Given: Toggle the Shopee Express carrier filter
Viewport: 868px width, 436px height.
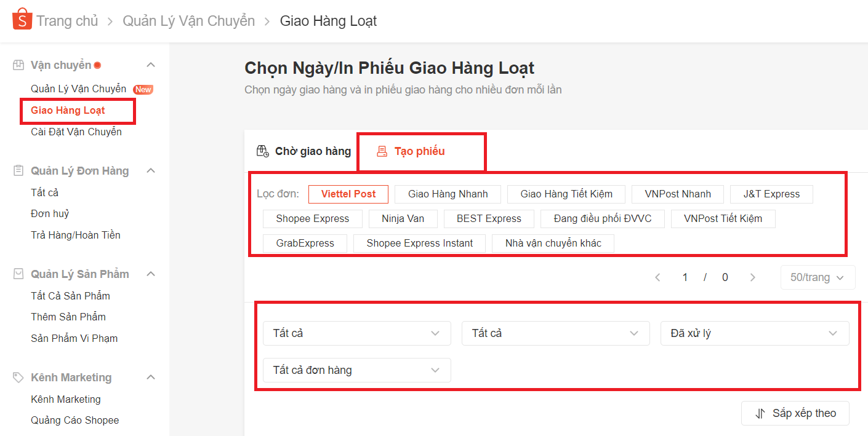Looking at the screenshot, I should (312, 218).
